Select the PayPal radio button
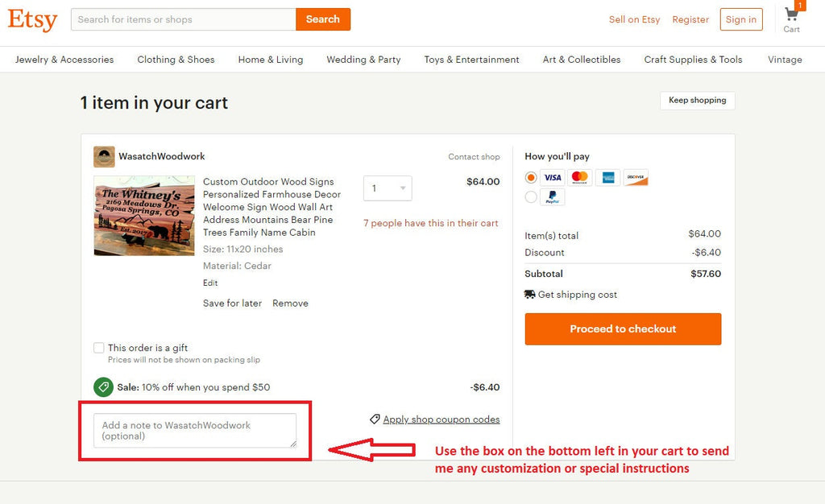Viewport: 825px width, 504px height. tap(531, 197)
